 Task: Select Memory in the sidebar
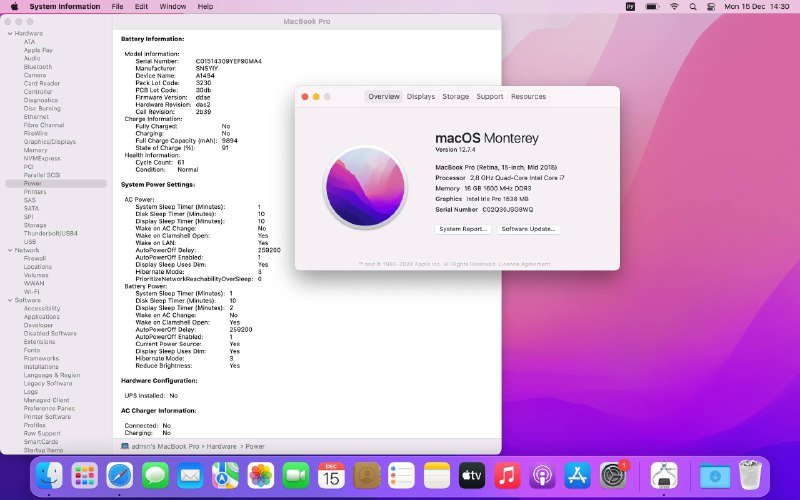tap(35, 151)
